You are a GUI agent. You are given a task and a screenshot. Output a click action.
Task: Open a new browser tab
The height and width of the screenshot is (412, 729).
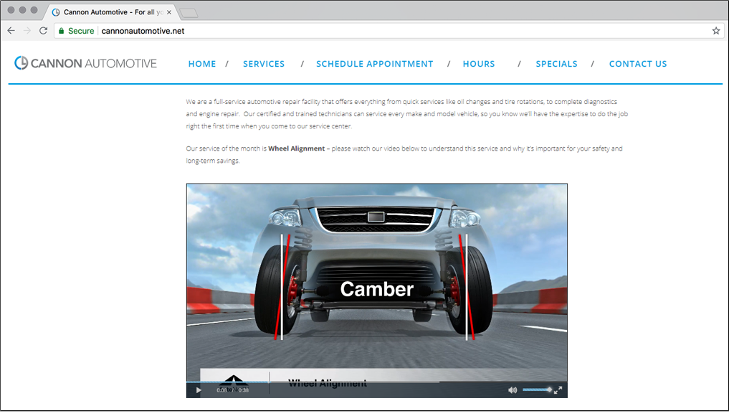[x=190, y=11]
